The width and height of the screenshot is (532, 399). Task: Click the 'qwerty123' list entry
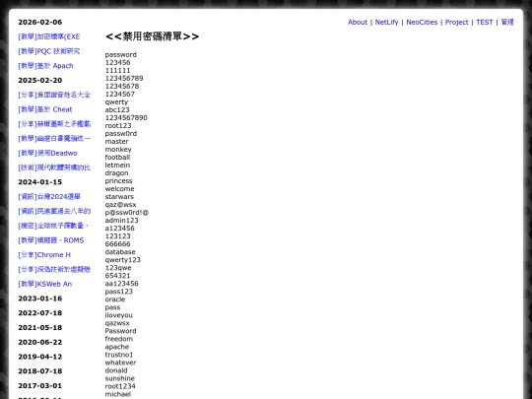click(123, 260)
